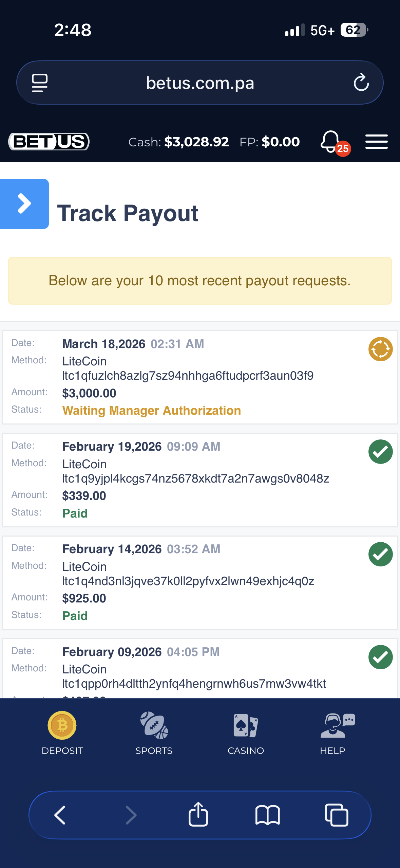The image size is (400, 868).
Task: Tap the Waiting Manager Authorization status
Action: click(x=152, y=411)
